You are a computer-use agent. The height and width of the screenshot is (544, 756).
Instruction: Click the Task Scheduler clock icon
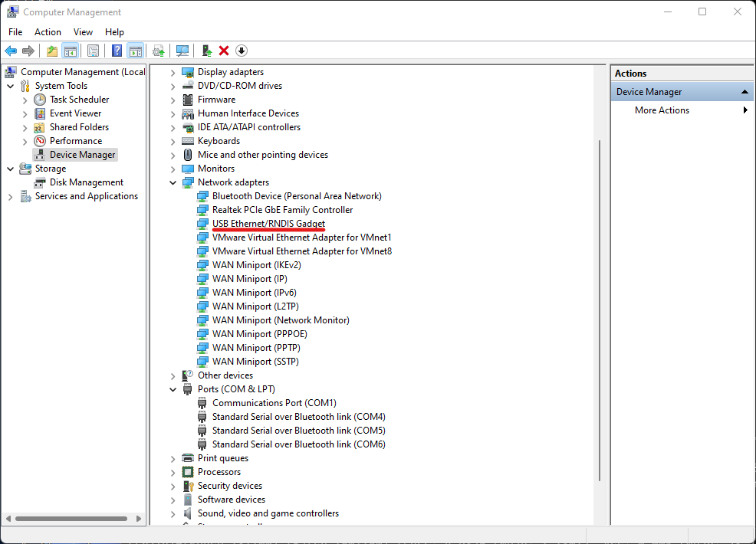tap(40, 100)
